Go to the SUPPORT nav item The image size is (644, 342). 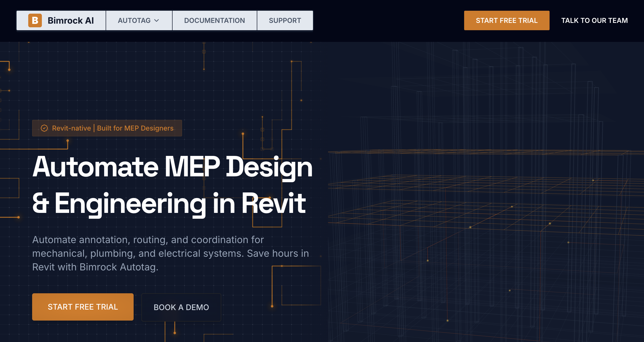click(285, 20)
